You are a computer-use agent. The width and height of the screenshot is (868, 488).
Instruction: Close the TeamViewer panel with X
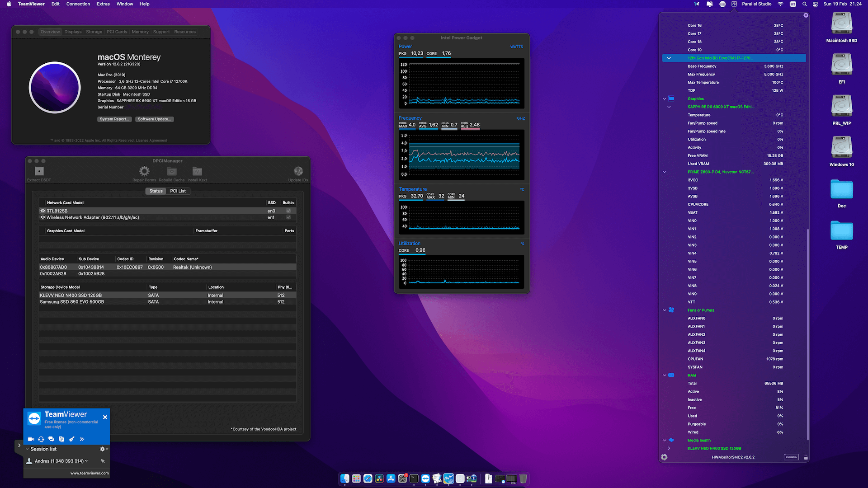point(105,418)
